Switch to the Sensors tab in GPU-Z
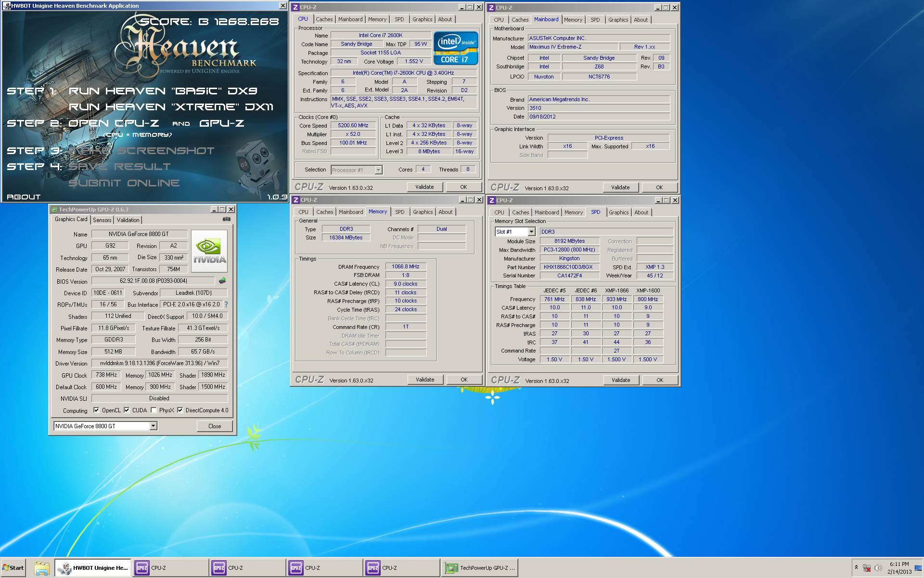 point(102,220)
